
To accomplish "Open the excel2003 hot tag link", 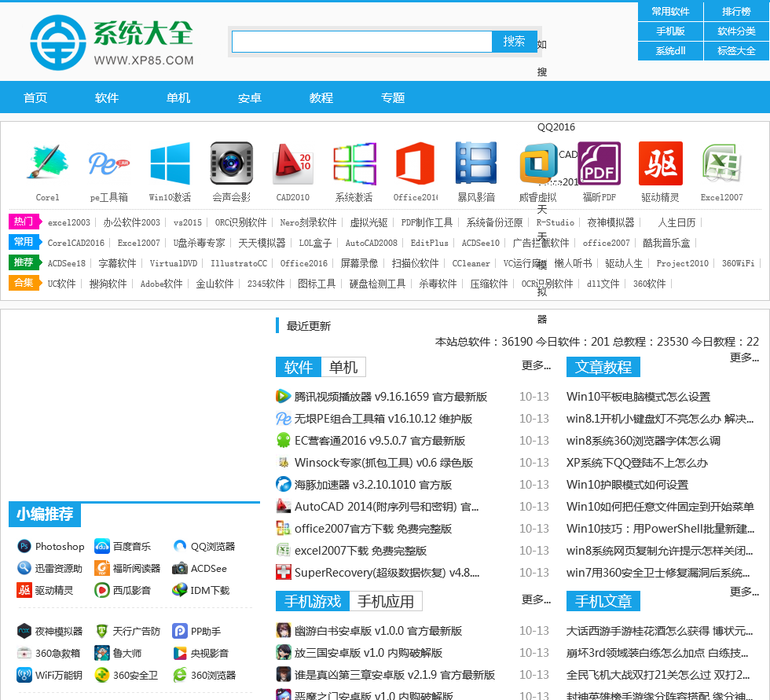I will (69, 222).
